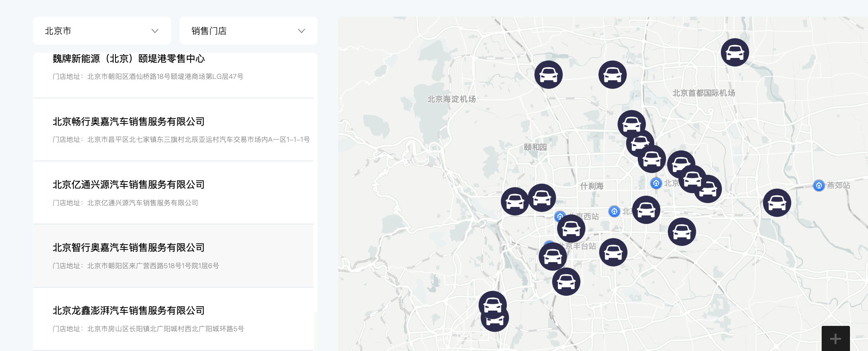Click the 北京首都国际机场 map label

704,93
